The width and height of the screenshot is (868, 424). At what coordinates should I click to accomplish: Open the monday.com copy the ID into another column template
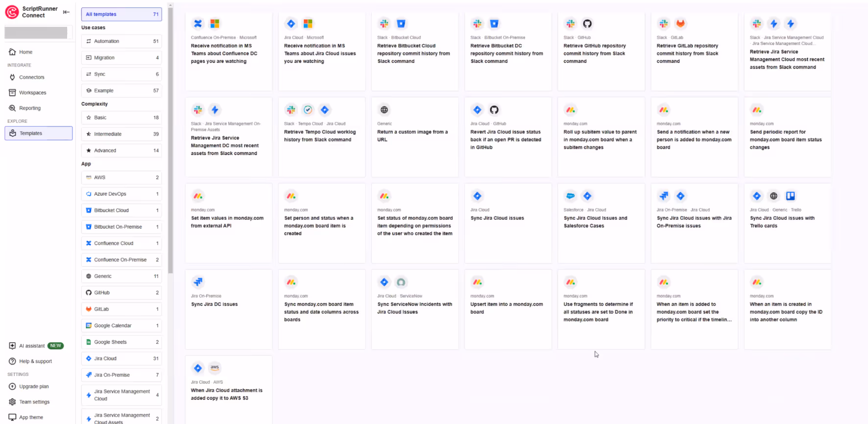[787, 309]
